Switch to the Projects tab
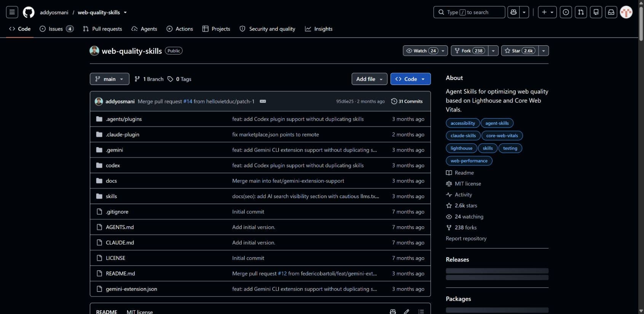The width and height of the screenshot is (644, 314). [x=216, y=29]
